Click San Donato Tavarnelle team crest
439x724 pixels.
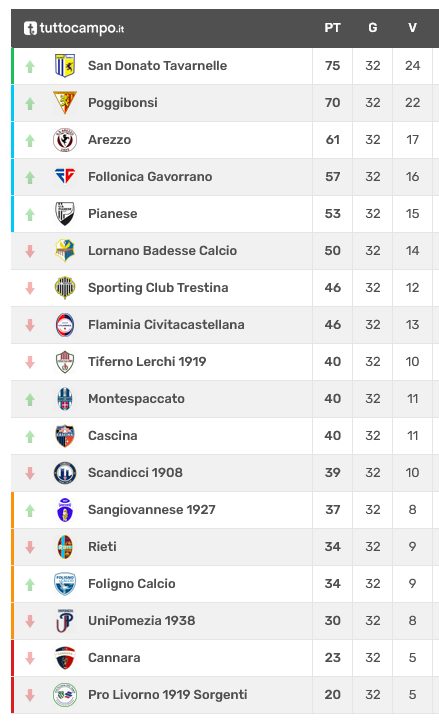click(x=65, y=66)
